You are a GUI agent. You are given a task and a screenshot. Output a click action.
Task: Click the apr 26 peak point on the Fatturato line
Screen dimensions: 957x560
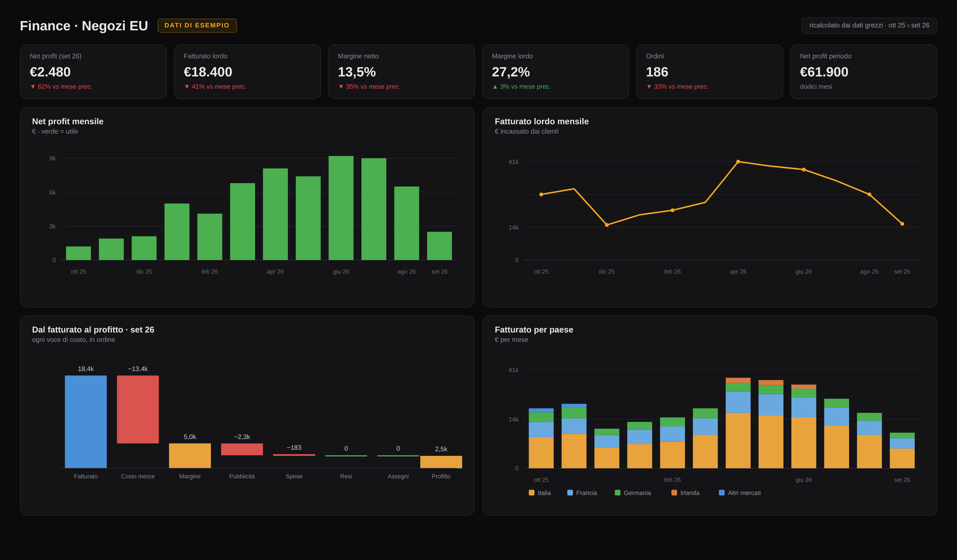coord(738,162)
